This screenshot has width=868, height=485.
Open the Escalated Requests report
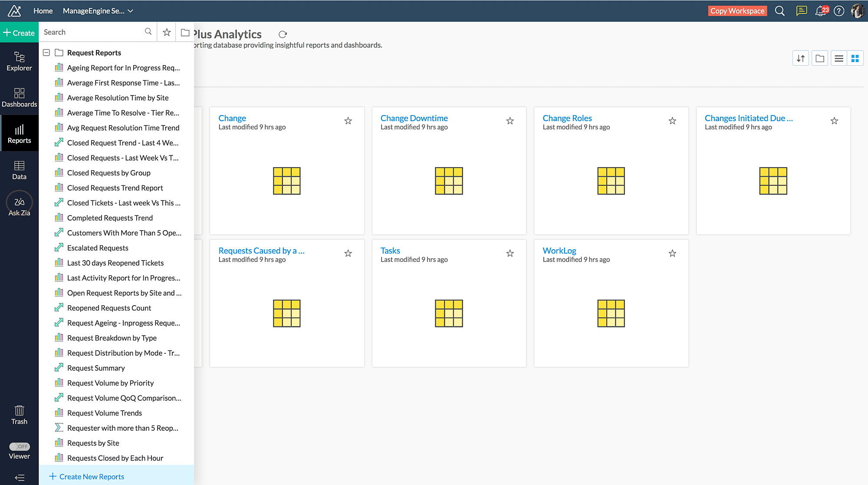(98, 247)
